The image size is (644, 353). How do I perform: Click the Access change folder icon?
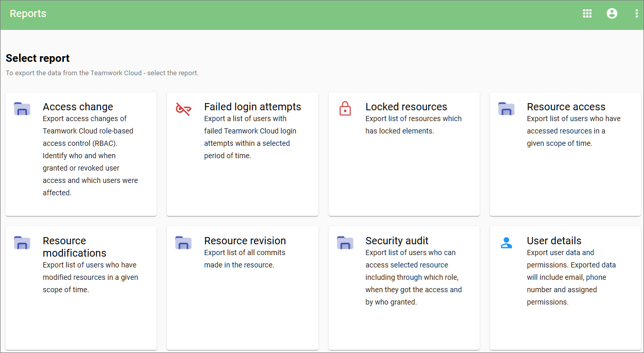click(22, 109)
